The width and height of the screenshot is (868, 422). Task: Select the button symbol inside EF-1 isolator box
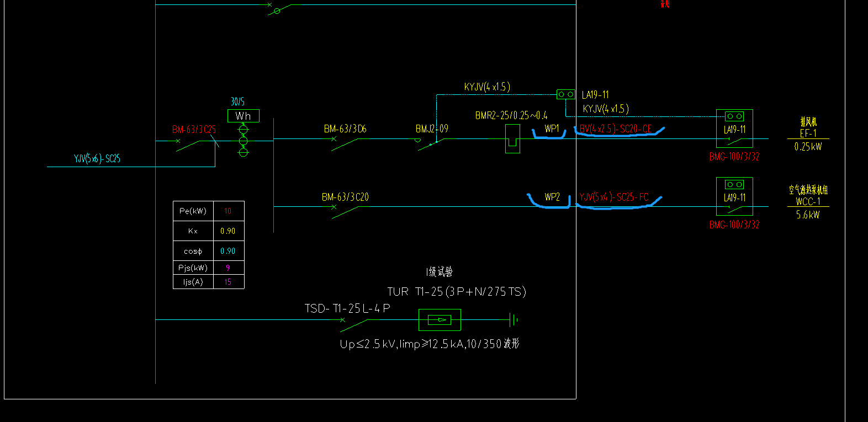(x=734, y=116)
